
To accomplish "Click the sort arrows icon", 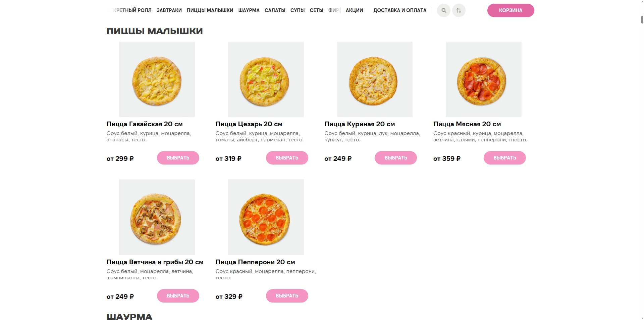I will point(459,10).
